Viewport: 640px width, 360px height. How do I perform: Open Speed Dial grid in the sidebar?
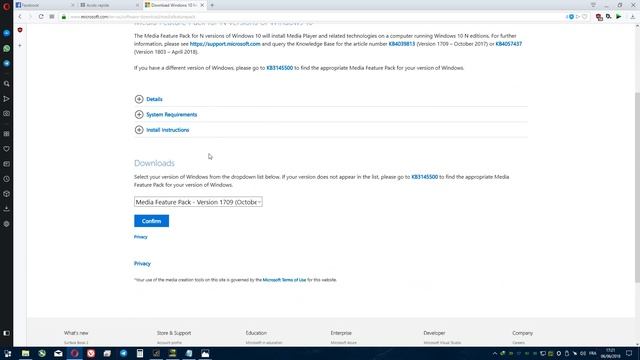[7, 134]
